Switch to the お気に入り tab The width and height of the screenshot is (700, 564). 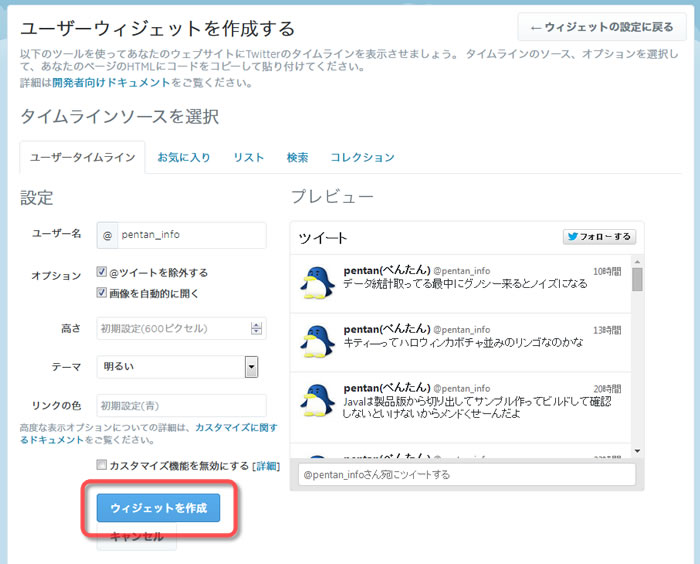tap(183, 157)
